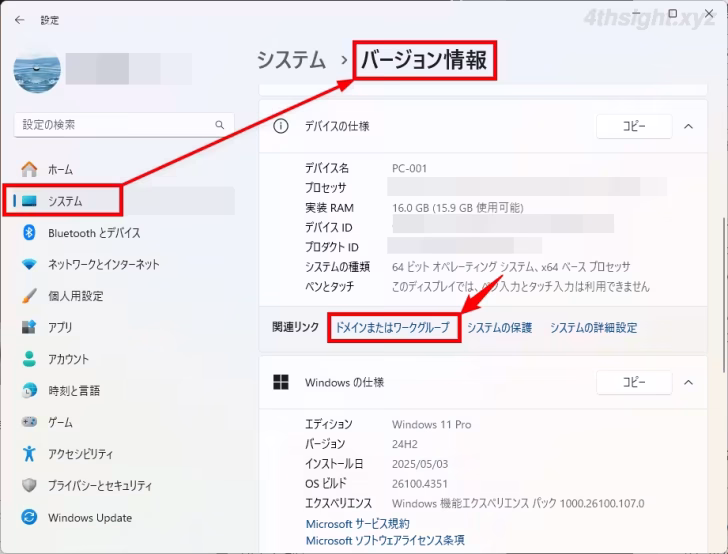This screenshot has height=554, width=728.
Task: Click the デバイスの仕様 section header text
Action: point(337,126)
